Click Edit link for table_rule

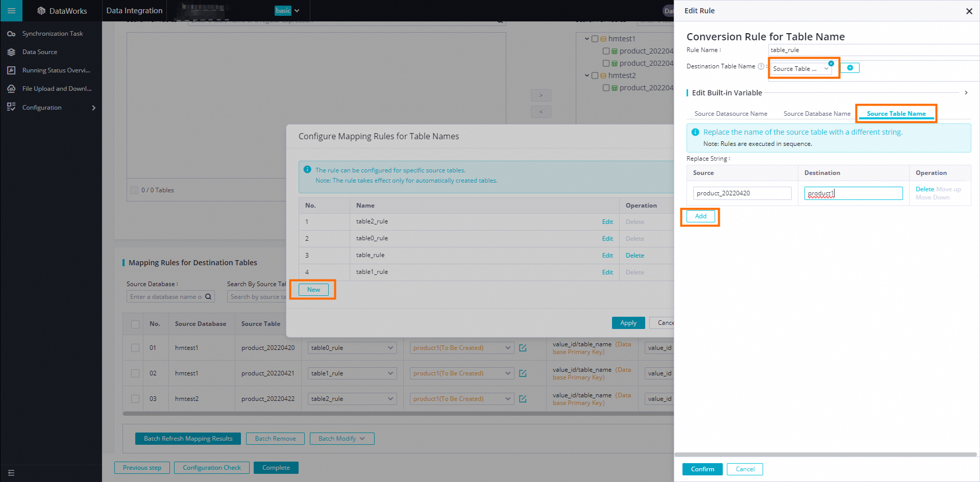(607, 256)
